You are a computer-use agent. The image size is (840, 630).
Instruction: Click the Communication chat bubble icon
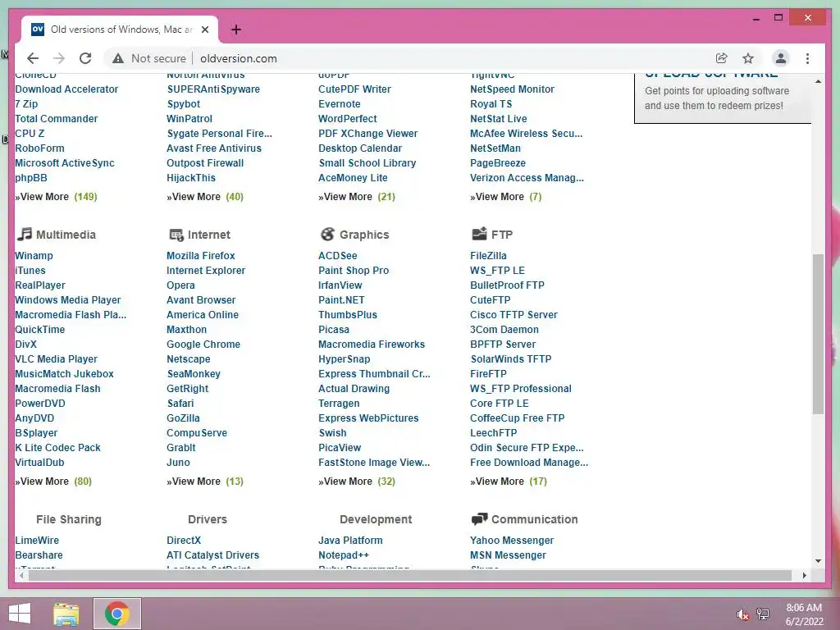(479, 518)
